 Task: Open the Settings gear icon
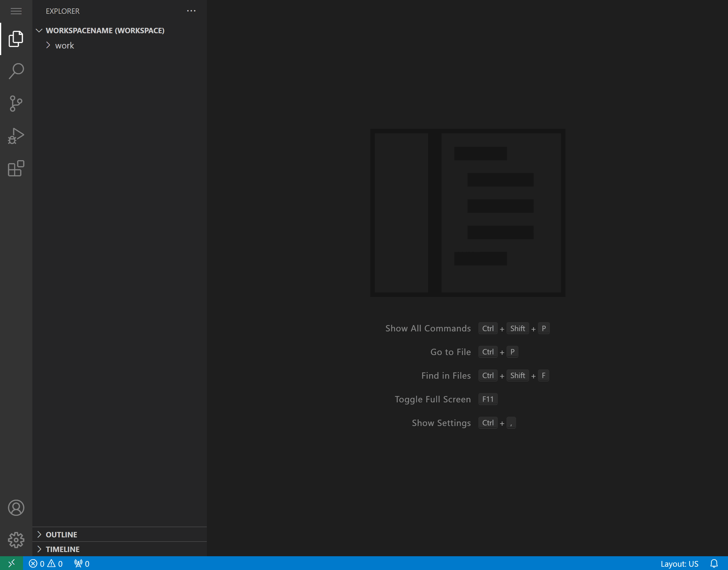16,540
